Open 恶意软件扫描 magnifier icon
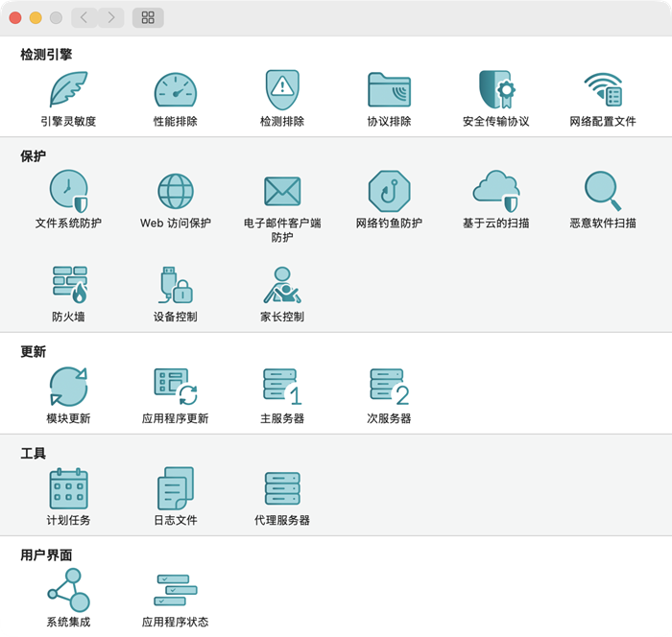 point(603,191)
